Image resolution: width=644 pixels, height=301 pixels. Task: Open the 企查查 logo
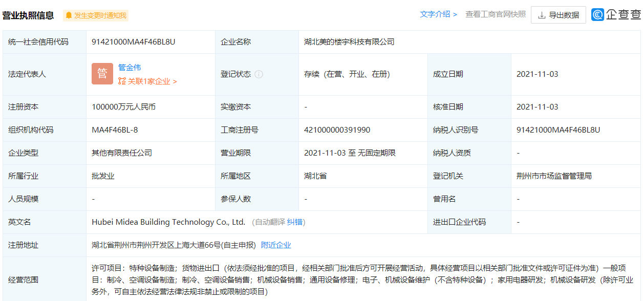[616, 15]
